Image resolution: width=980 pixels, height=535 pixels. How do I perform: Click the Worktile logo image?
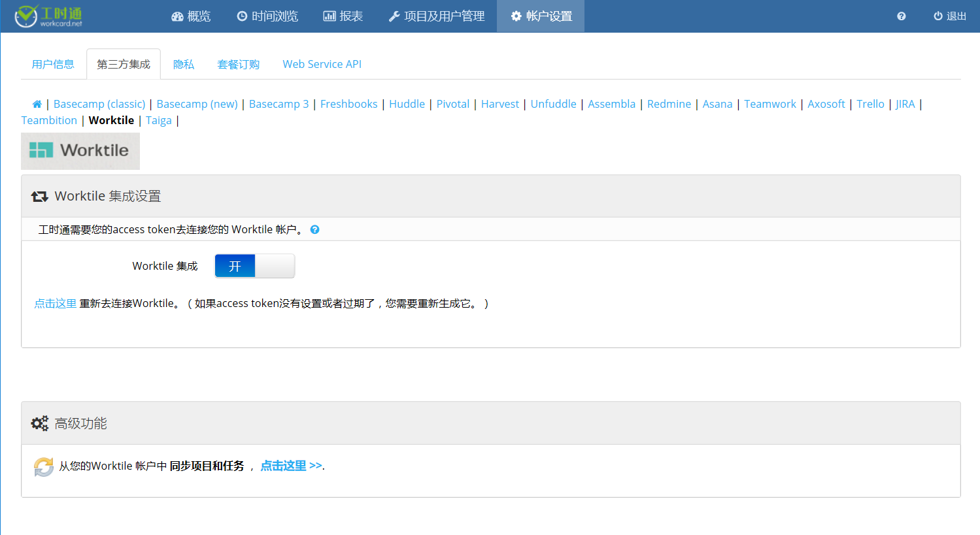pyautogui.click(x=80, y=151)
